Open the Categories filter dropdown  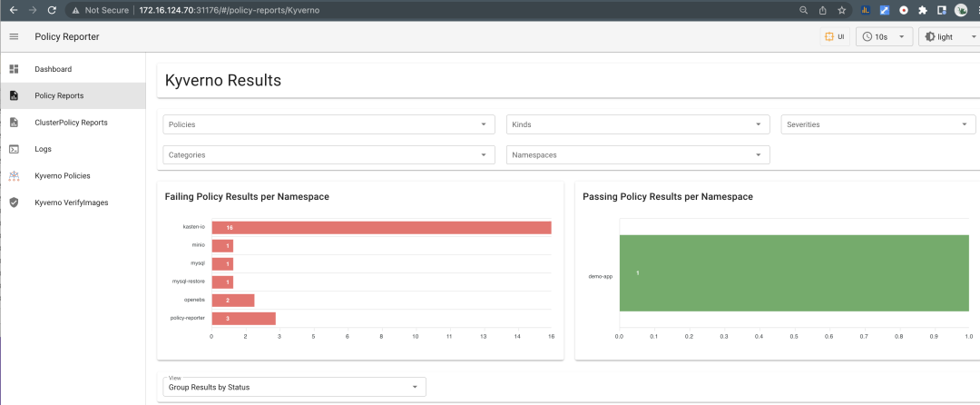tap(328, 154)
